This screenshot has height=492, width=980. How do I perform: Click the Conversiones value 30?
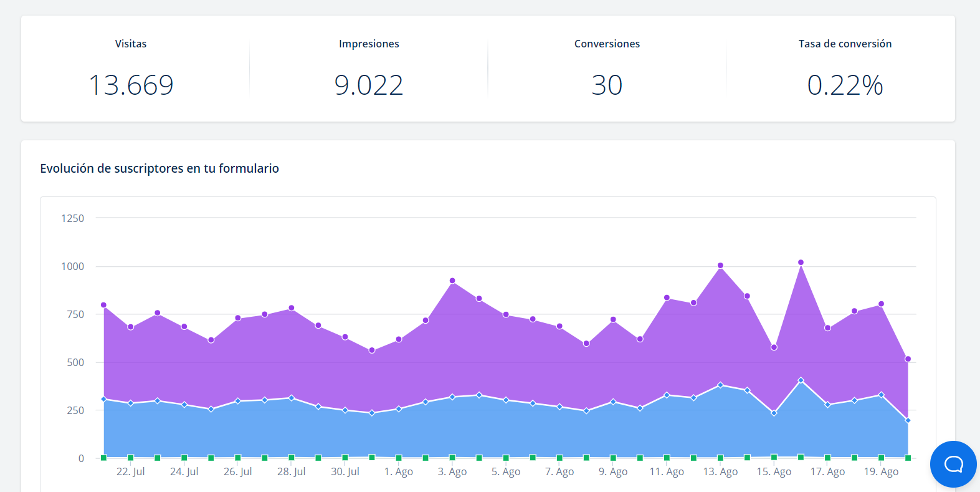607,85
